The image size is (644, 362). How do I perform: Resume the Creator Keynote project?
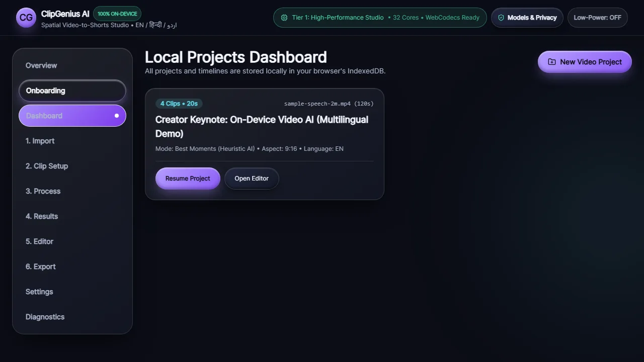click(x=188, y=178)
